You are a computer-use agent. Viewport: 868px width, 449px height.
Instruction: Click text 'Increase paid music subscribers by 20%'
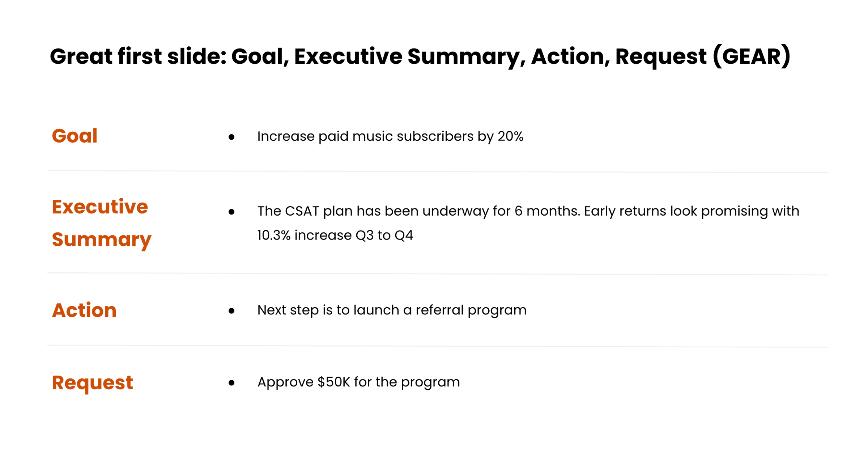[x=390, y=137]
